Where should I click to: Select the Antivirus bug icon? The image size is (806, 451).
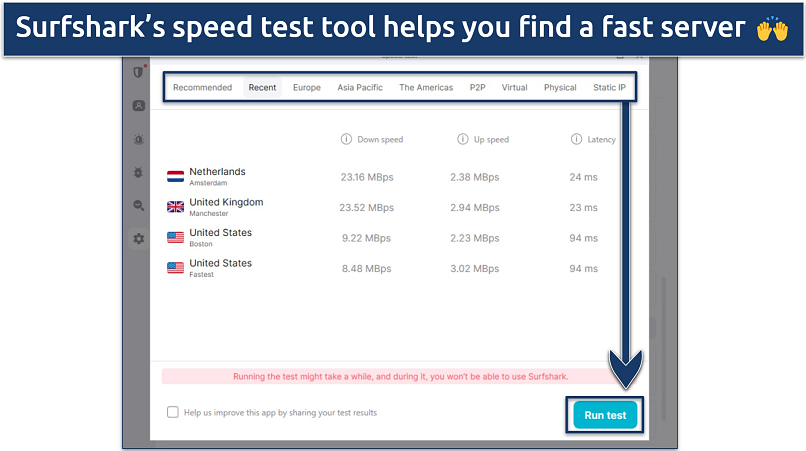click(x=138, y=172)
